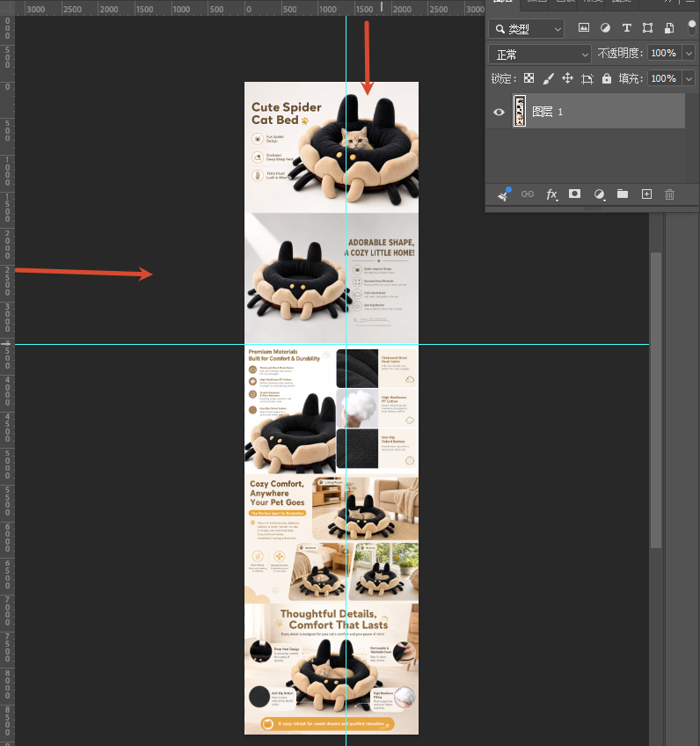Lock layer position move icon

(x=567, y=78)
